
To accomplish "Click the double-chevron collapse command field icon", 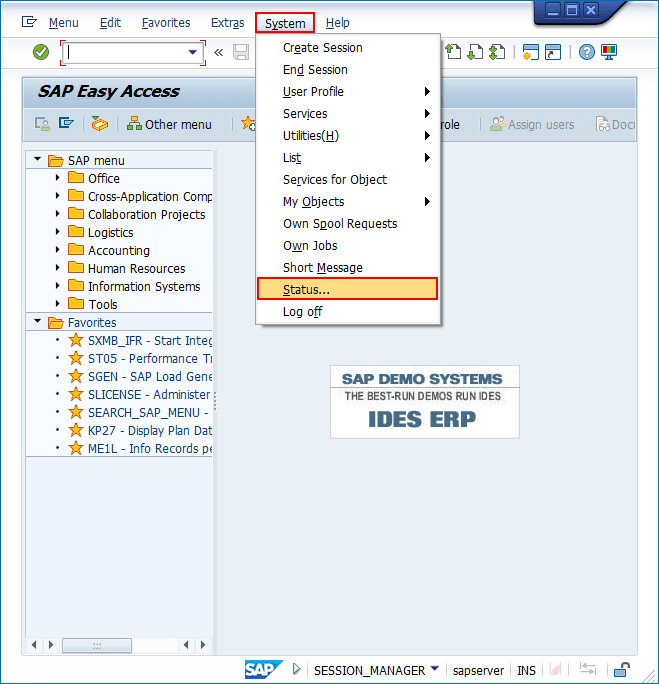I will tap(219, 53).
